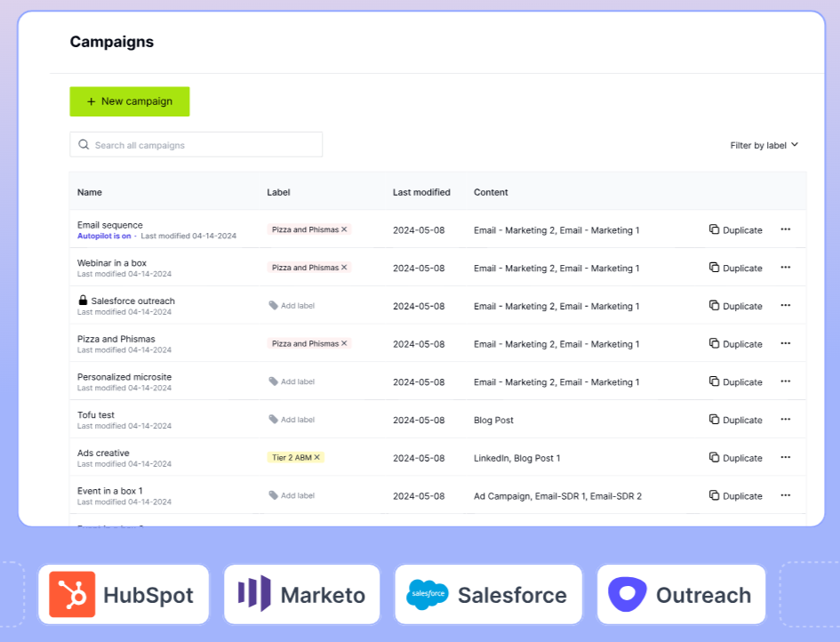Screen dimensions: 840x642
Task: Remove Pizza and Phismas label from Email sequence
Action: [344, 229]
